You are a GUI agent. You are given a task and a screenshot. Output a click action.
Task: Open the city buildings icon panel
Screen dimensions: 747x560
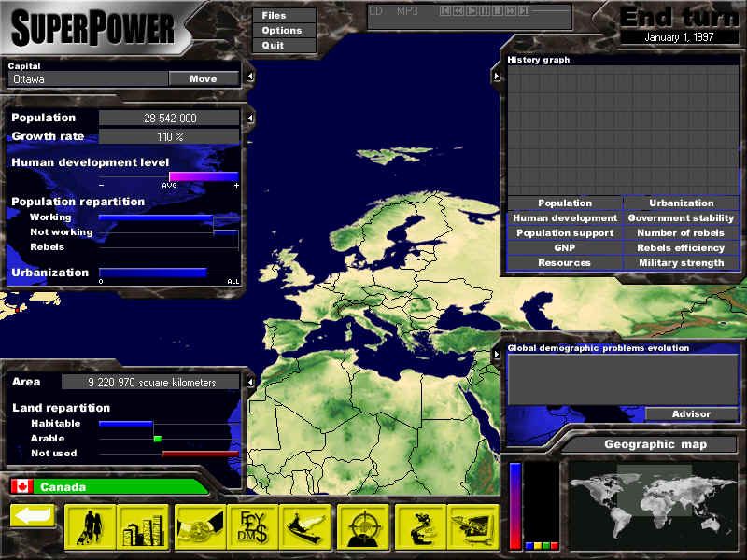(x=143, y=527)
